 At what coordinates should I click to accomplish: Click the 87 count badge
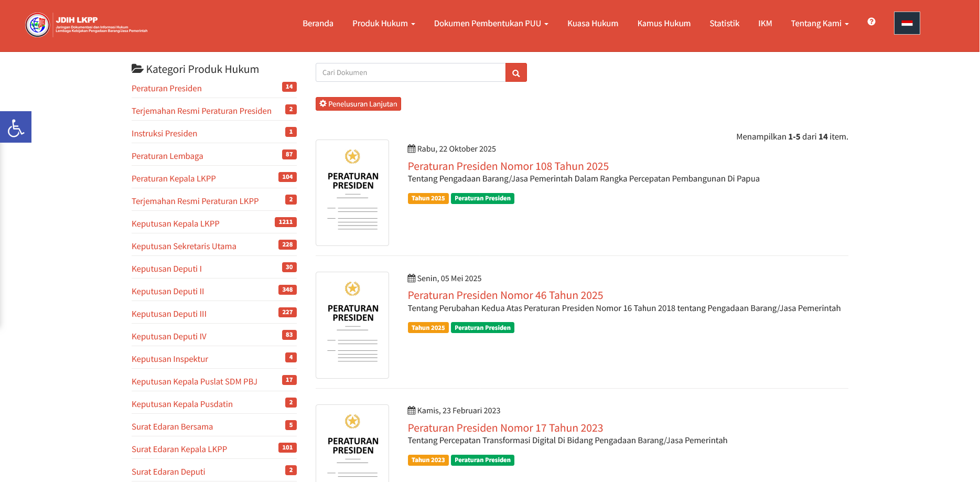tap(289, 155)
